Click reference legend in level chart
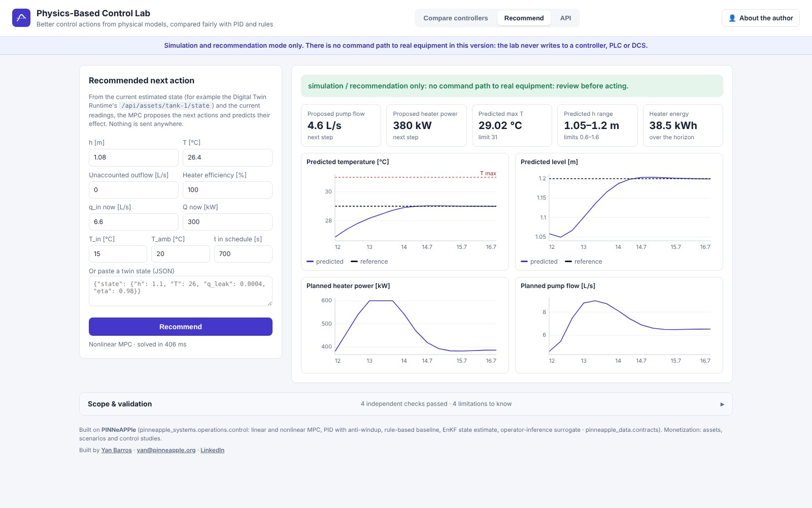Image resolution: width=812 pixels, height=508 pixels. click(584, 262)
